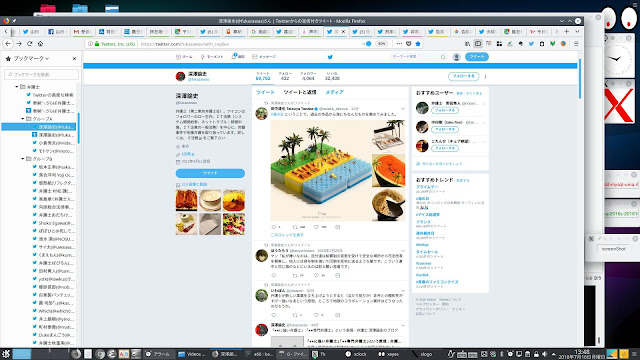640x360 pixels.
Task: Click the Twitter Home (ホーム) nav icon
Action: [x=184, y=57]
